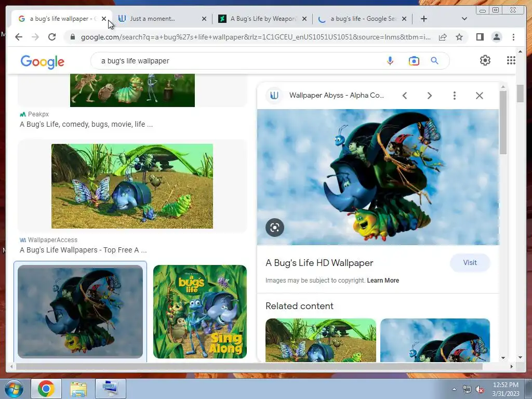
Task: Open Chrome from the taskbar
Action: [46, 389]
